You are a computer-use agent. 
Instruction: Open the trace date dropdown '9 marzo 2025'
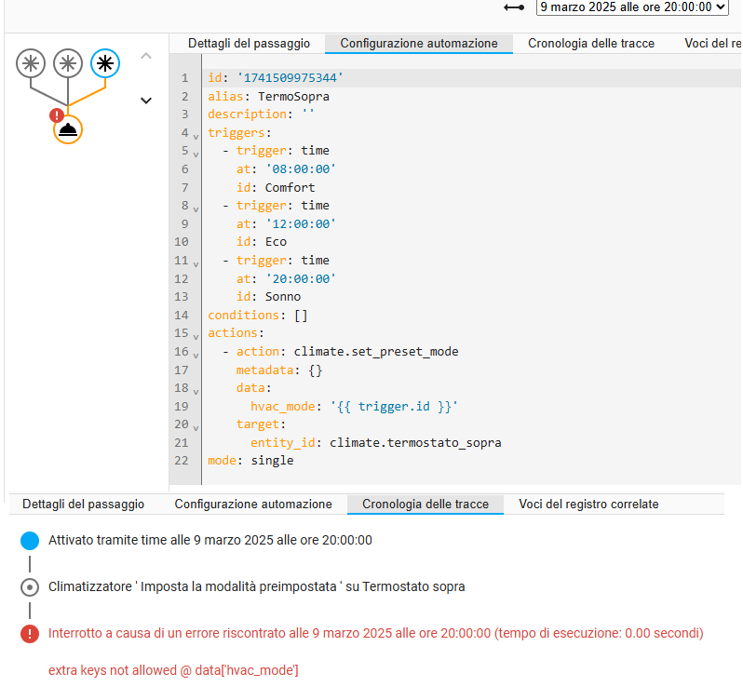tap(631, 7)
